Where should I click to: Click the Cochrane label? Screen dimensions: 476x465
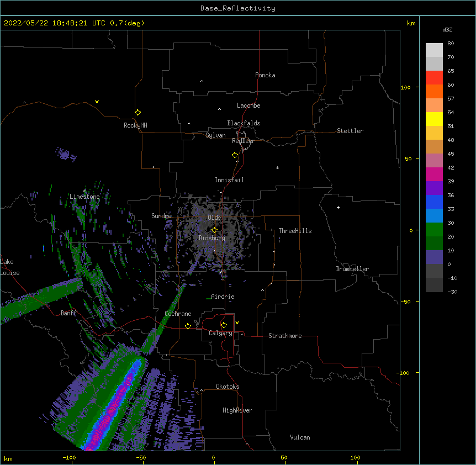coord(178,314)
